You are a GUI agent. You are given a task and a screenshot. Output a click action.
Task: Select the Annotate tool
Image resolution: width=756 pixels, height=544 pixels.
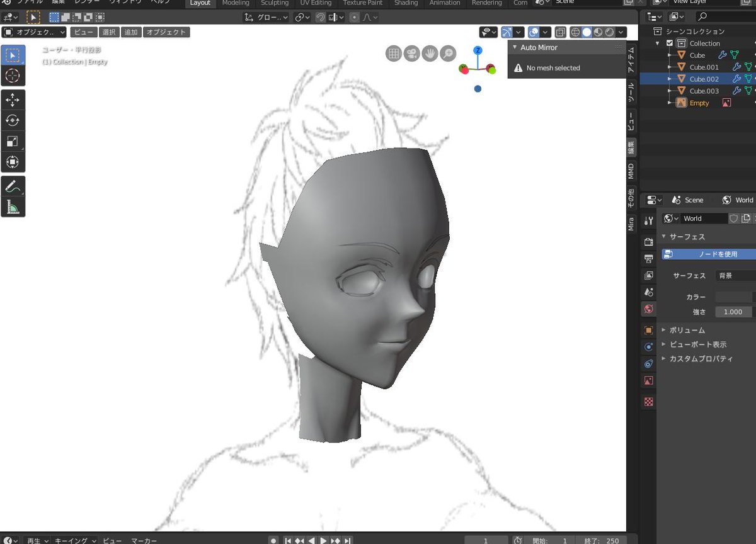pos(13,186)
